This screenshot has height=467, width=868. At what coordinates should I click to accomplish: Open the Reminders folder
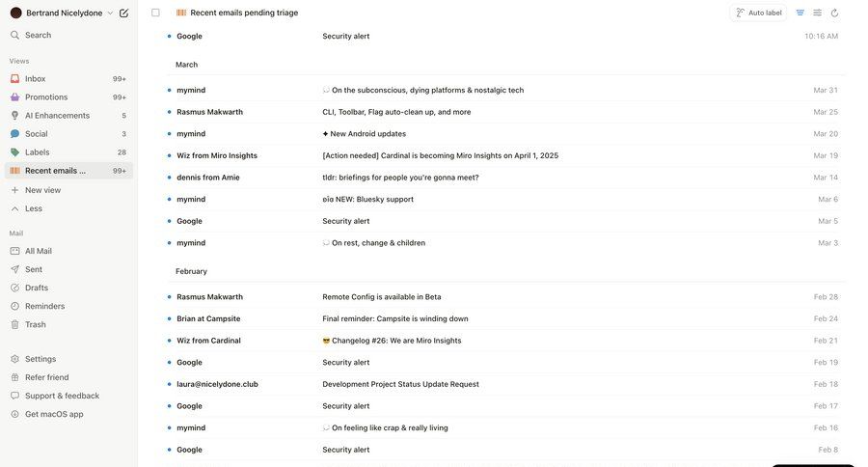point(44,307)
